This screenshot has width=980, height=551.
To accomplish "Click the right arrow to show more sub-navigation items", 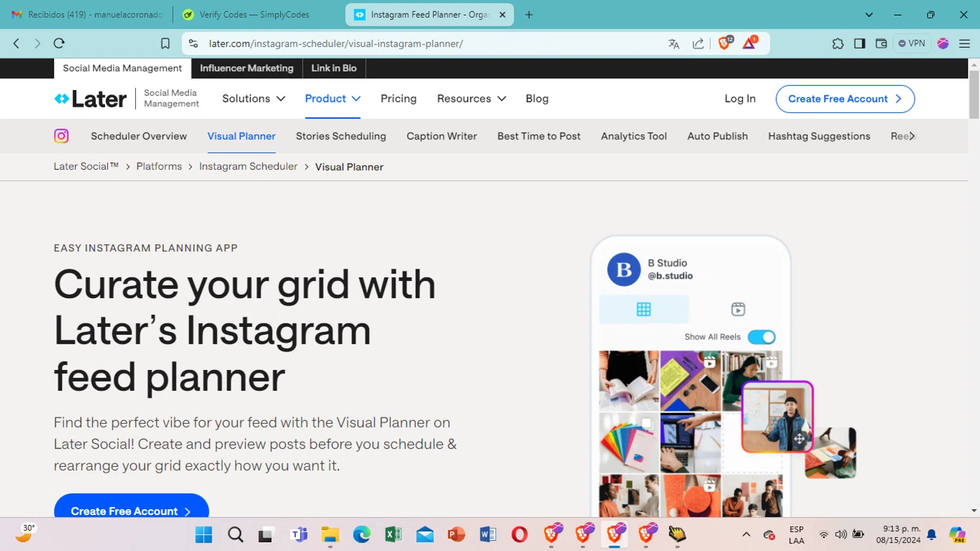I will click(x=912, y=136).
